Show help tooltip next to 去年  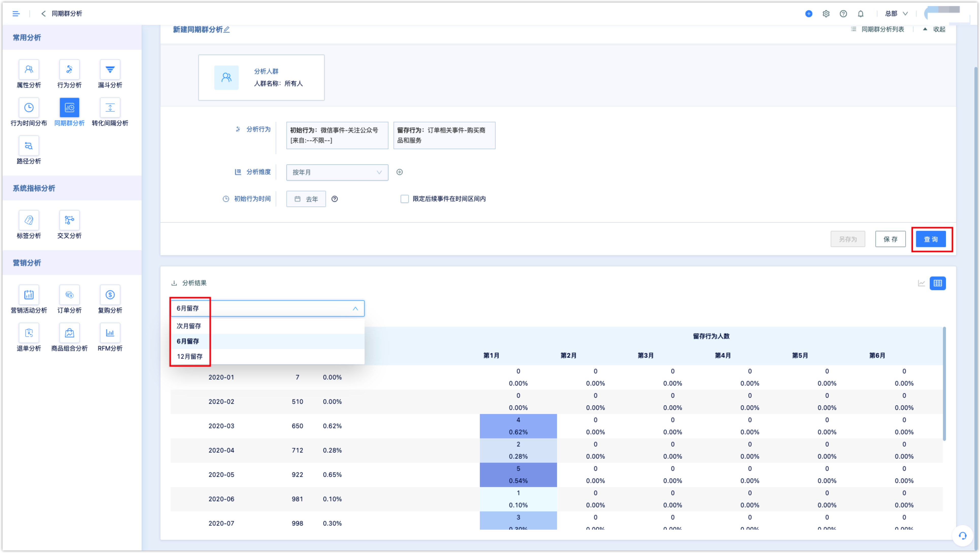[x=334, y=199]
